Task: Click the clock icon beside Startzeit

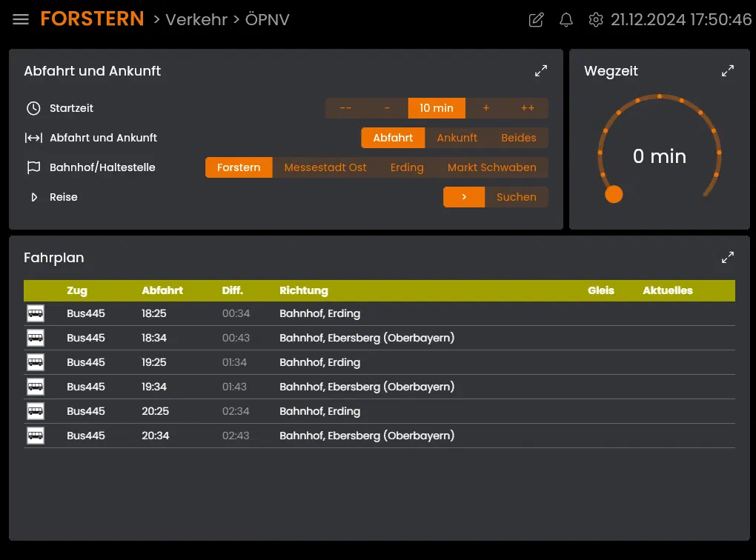Action: 33,108
